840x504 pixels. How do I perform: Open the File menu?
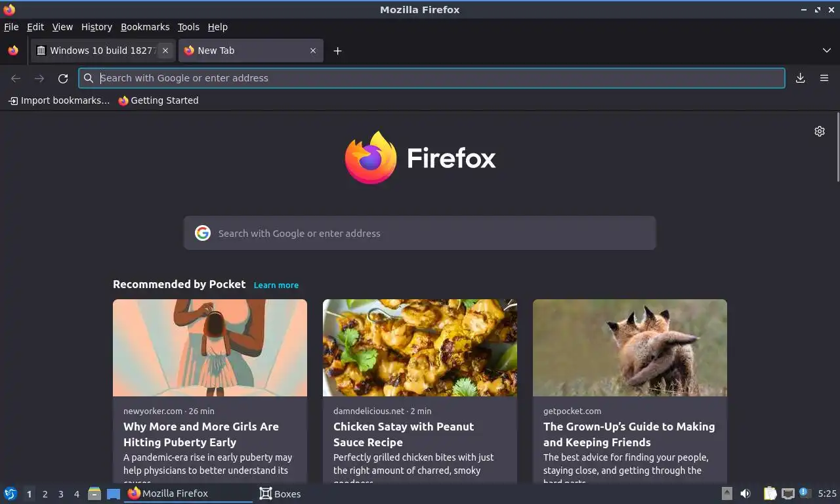tap(11, 27)
